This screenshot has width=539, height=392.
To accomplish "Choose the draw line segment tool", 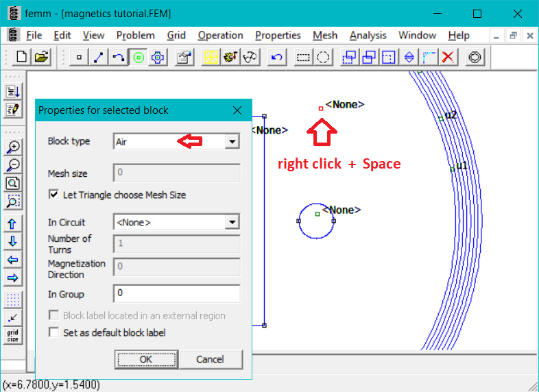I will coord(99,58).
